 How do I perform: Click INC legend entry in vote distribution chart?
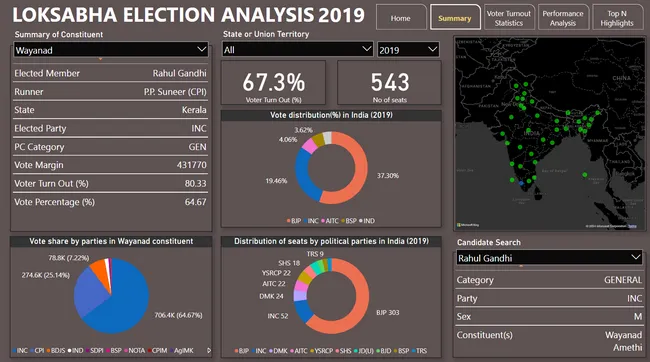pos(311,221)
